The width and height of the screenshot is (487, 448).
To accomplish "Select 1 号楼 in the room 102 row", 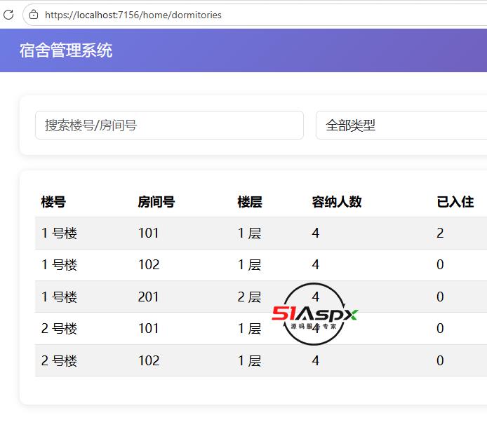I will 59,264.
